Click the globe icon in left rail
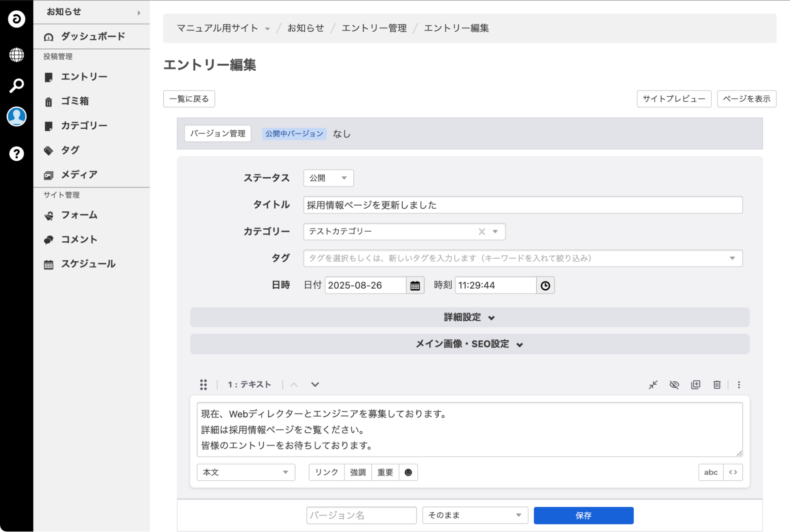The height and width of the screenshot is (532, 790). 16,55
